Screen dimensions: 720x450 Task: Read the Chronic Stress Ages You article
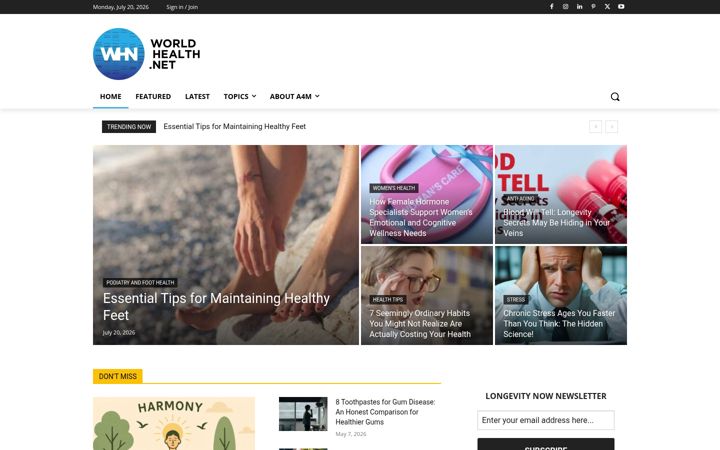(559, 324)
